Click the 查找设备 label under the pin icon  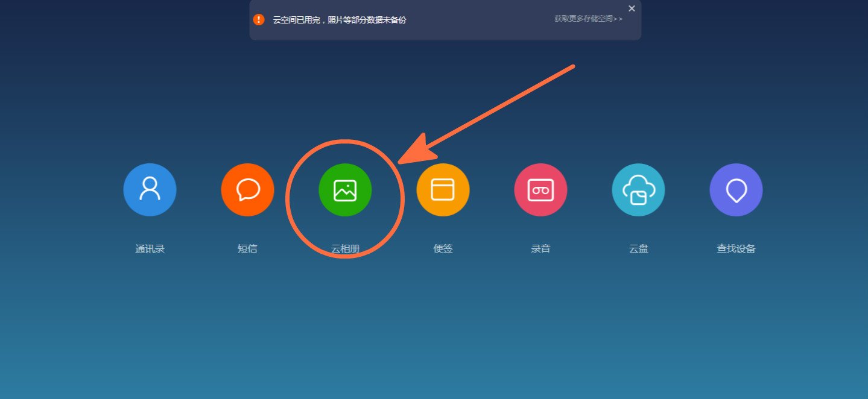736,248
